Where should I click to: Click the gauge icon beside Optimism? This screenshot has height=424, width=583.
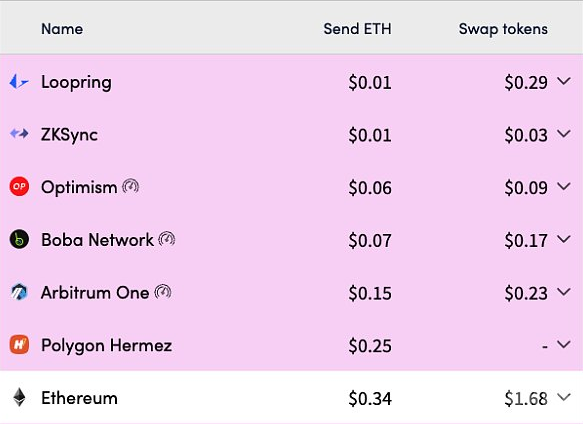pos(131,186)
